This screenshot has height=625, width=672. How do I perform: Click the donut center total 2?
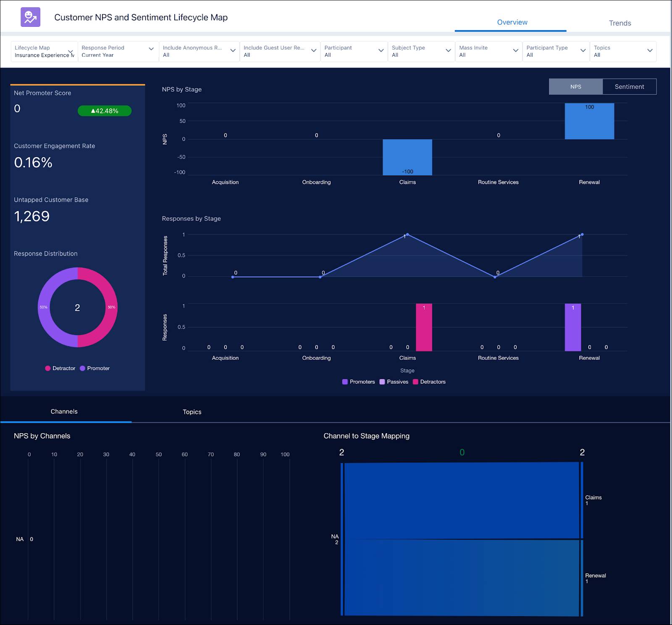click(77, 308)
